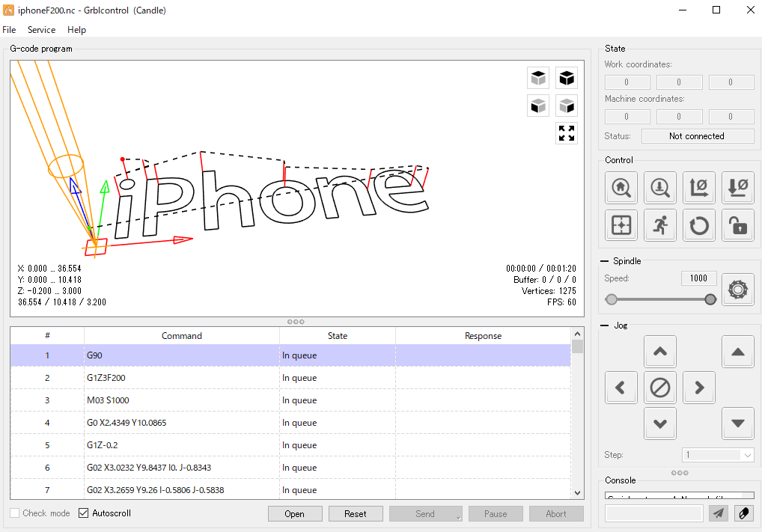Select the M03 S1000 command row
Viewport: 762px width, 532px height.
click(x=290, y=400)
